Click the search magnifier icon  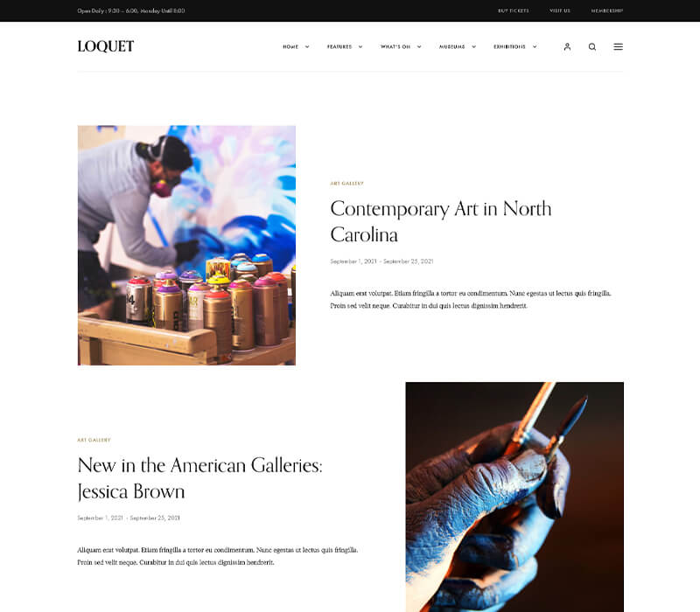tap(592, 46)
